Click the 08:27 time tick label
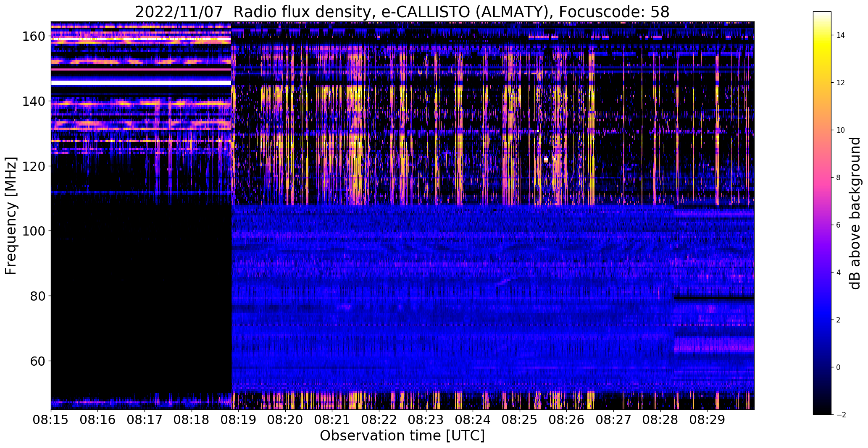The width and height of the screenshot is (868, 448). (x=613, y=419)
